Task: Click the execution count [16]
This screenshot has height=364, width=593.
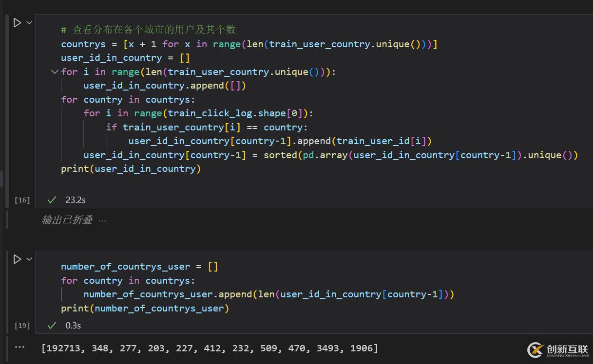Action: click(22, 200)
